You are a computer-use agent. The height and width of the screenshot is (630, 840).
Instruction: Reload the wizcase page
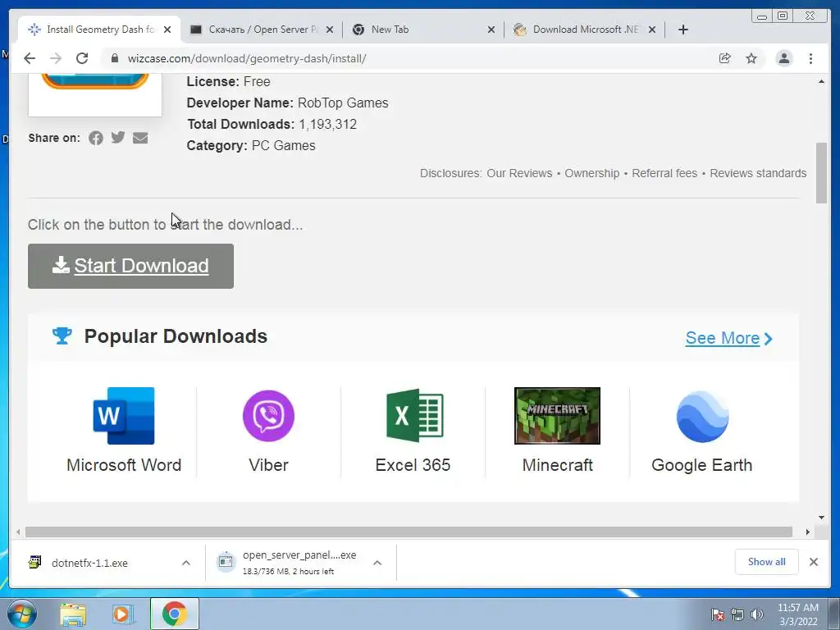pyautogui.click(x=82, y=58)
